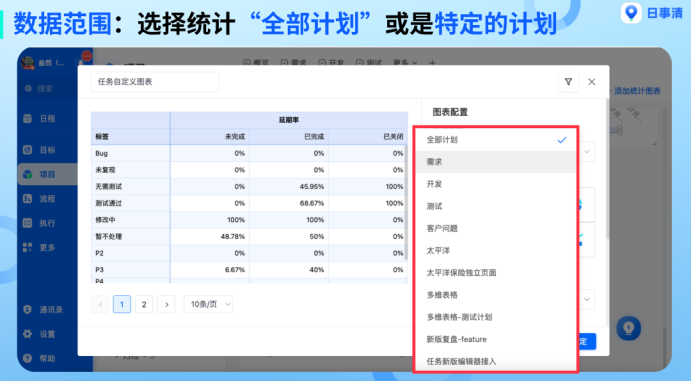Open the 通讯录 contacts icon
Screen dimensions: 692x381
[27, 309]
